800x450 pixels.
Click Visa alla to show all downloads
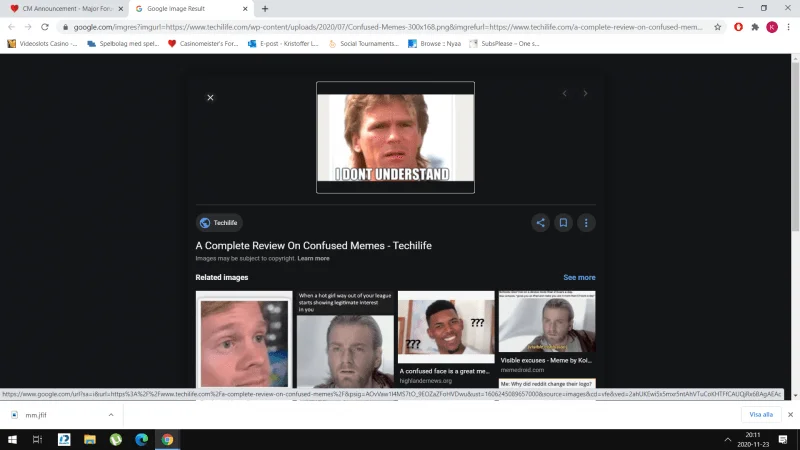[x=761, y=415]
